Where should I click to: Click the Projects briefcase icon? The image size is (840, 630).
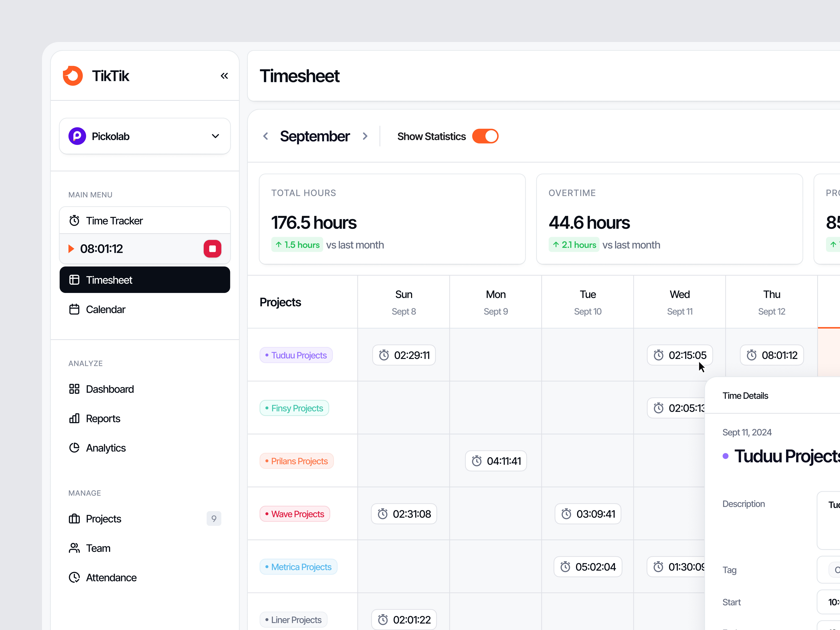(74, 519)
